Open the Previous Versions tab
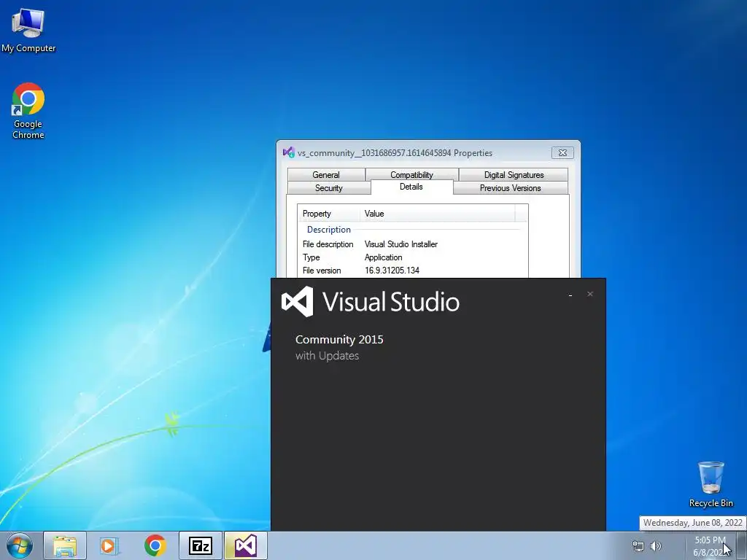Viewport: 747px width, 560px height. [x=510, y=188]
